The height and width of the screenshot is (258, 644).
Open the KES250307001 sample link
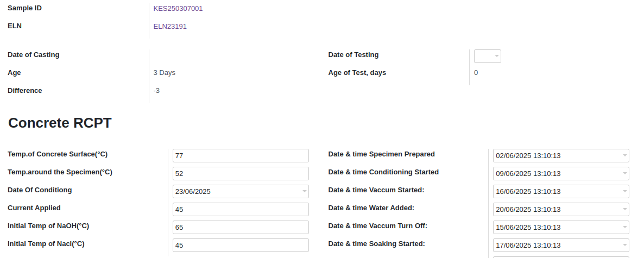tap(178, 9)
